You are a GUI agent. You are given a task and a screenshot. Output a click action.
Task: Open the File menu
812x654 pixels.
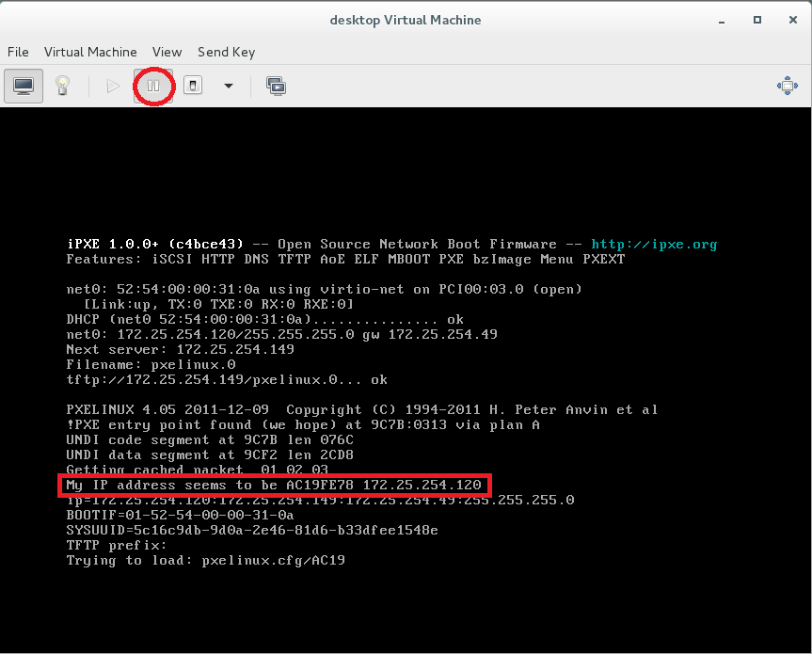18,52
